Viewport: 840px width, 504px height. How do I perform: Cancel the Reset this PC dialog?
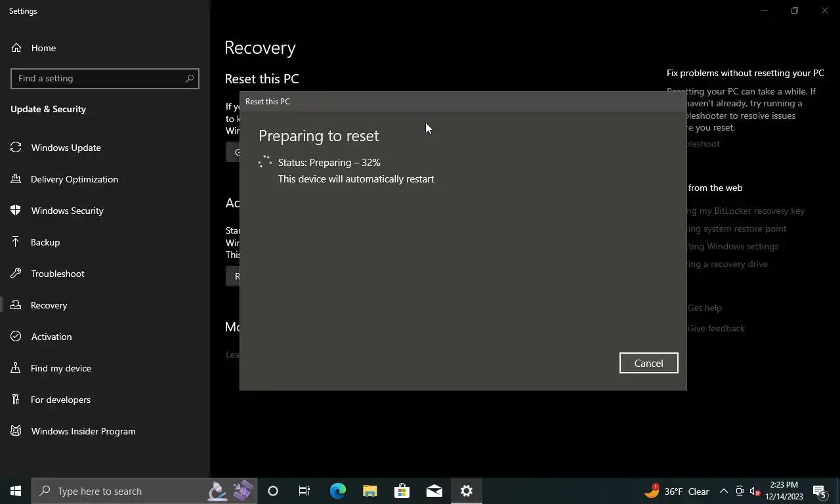[648, 363]
